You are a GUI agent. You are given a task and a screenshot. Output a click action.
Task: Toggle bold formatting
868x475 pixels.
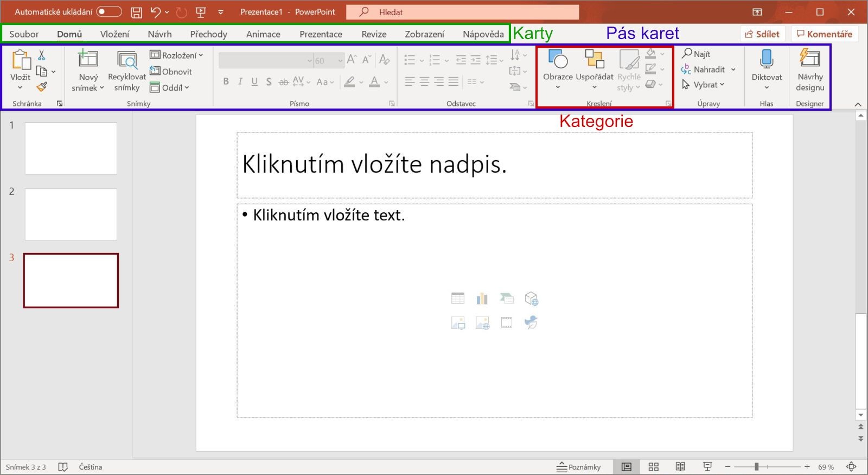coord(226,82)
